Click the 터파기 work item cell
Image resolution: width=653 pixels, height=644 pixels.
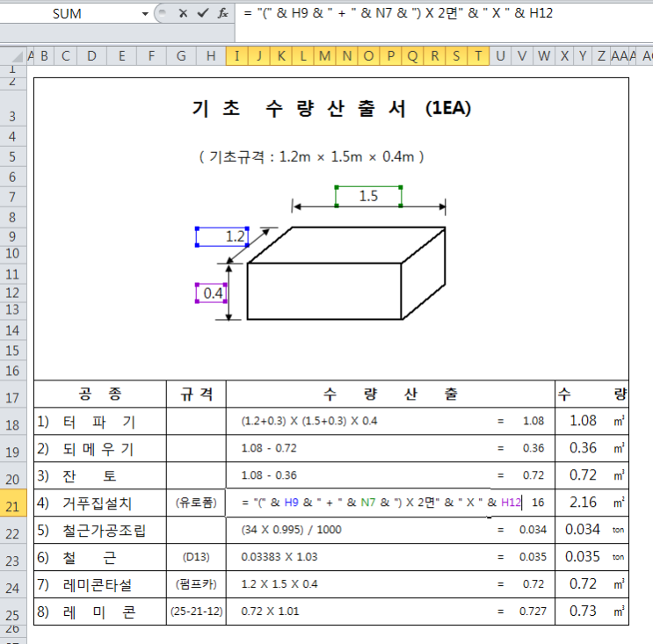(99, 422)
